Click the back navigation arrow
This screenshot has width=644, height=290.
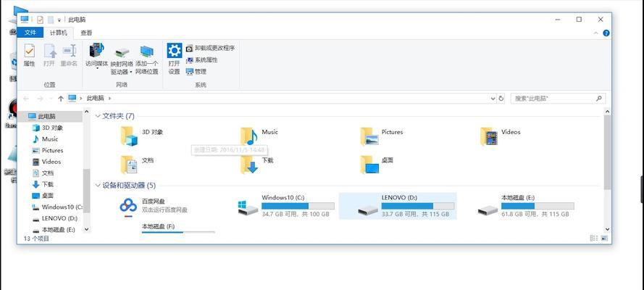[x=26, y=99]
